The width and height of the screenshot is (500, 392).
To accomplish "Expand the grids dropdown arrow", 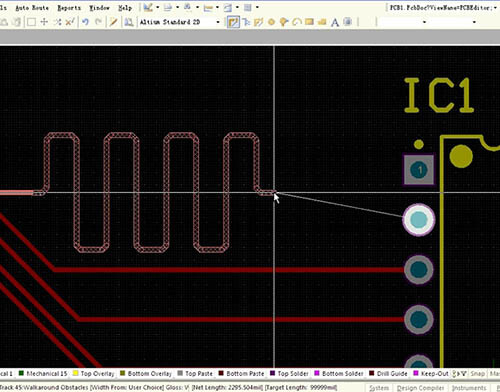I will 257,7.
